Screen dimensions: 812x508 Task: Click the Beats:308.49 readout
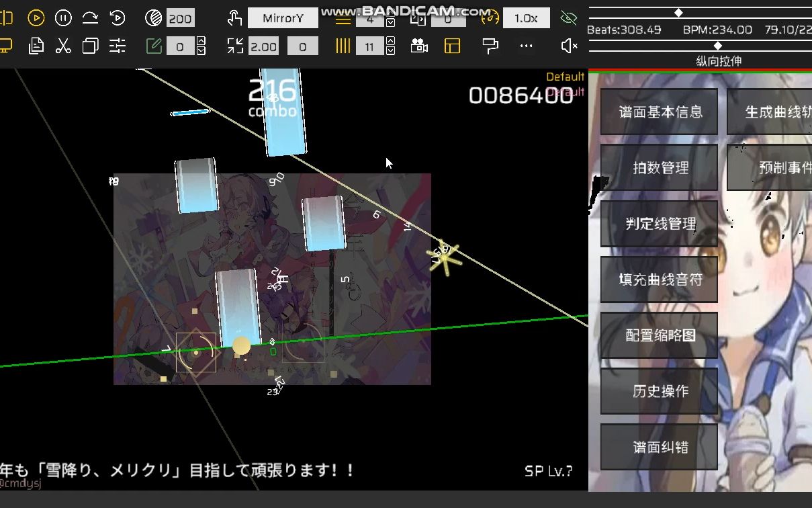pyautogui.click(x=625, y=30)
